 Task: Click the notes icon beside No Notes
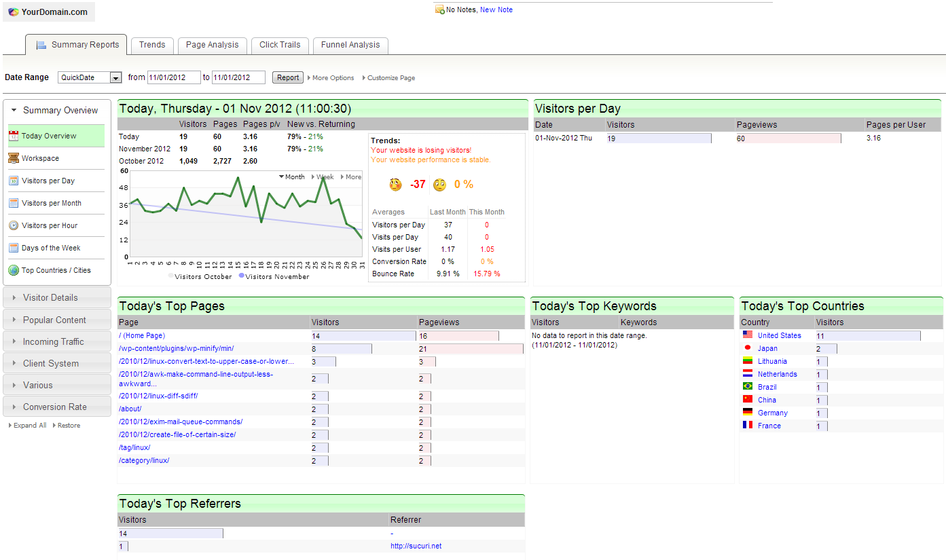[439, 10]
